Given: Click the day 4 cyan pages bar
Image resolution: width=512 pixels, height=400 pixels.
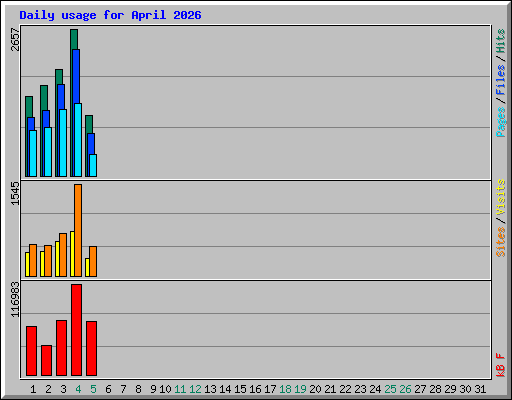Looking at the screenshot, I should click(x=78, y=140).
